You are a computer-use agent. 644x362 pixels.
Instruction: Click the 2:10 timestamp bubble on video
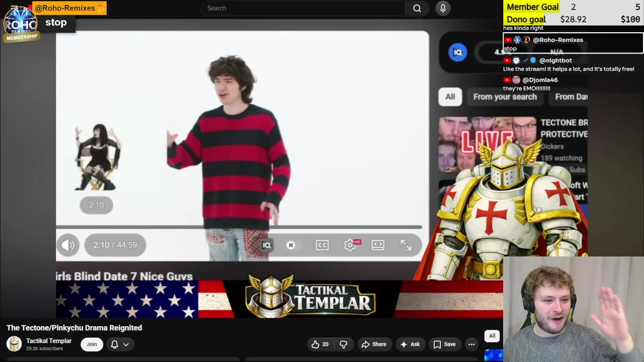point(96,205)
